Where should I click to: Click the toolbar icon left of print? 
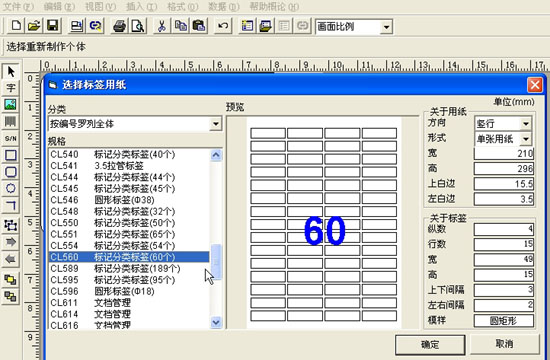coord(95,26)
